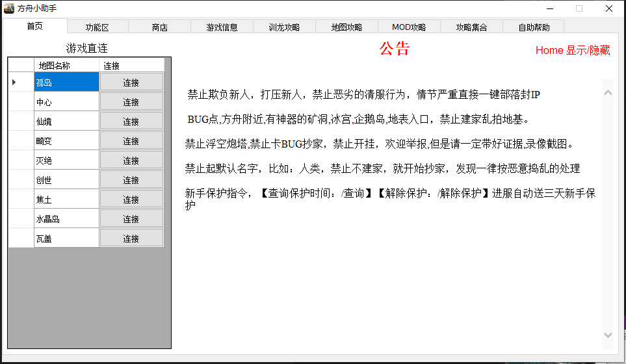Image resolution: width=626 pixels, height=364 pixels.
Task: Connect to the 畸变 map
Action: [131, 141]
